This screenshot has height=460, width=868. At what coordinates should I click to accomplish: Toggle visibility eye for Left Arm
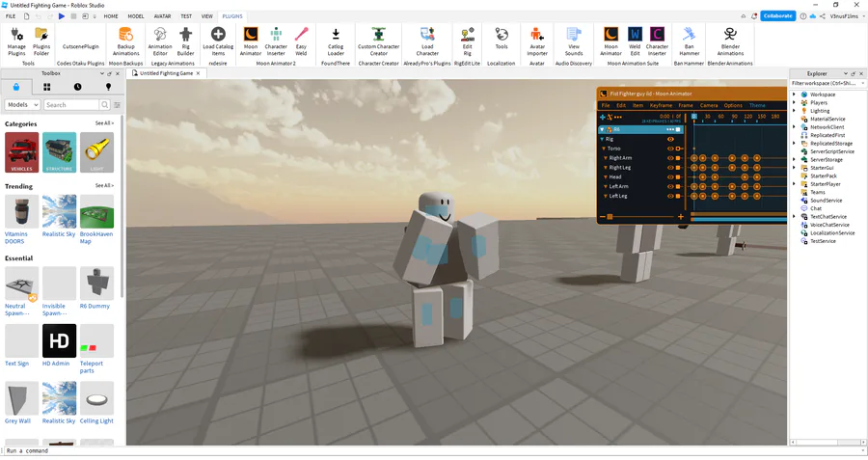tap(670, 186)
